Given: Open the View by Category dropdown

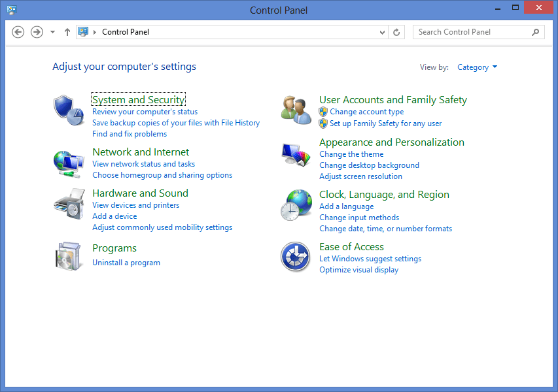Looking at the screenshot, I should [x=478, y=67].
